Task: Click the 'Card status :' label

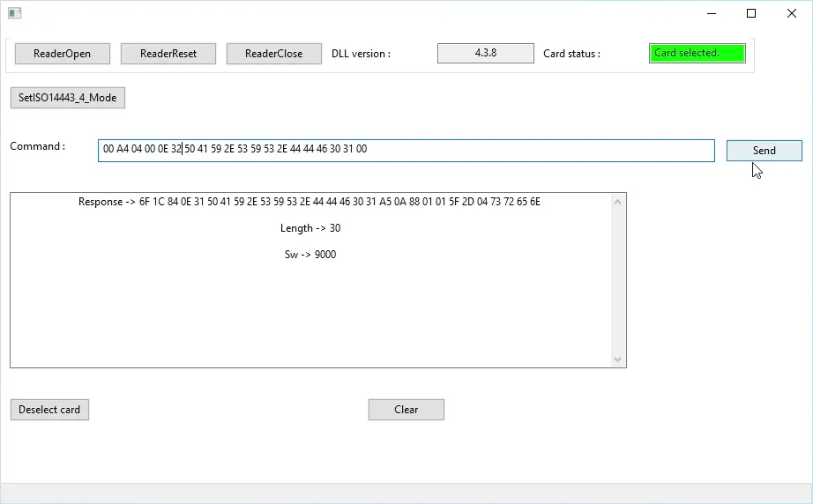Action: coord(571,54)
